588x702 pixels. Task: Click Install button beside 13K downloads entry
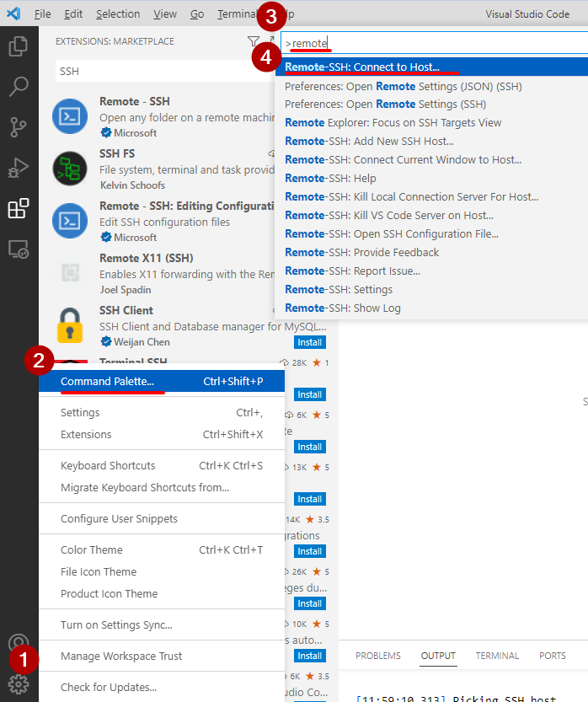(x=310, y=499)
